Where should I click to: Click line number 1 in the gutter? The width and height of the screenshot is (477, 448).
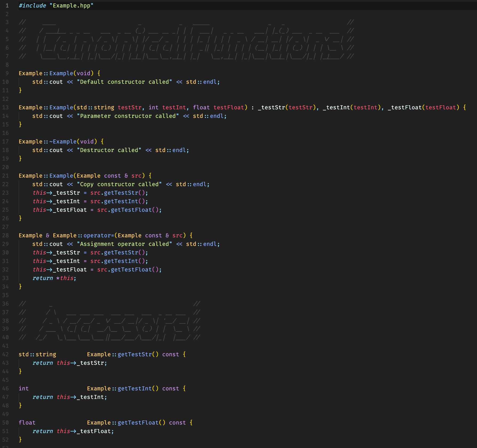(x=7, y=5)
